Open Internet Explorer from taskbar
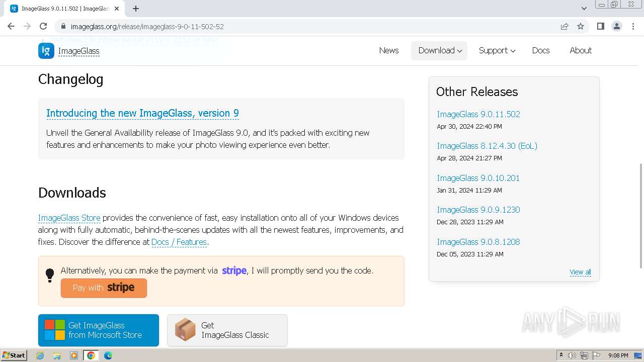644x362 pixels. (40, 355)
